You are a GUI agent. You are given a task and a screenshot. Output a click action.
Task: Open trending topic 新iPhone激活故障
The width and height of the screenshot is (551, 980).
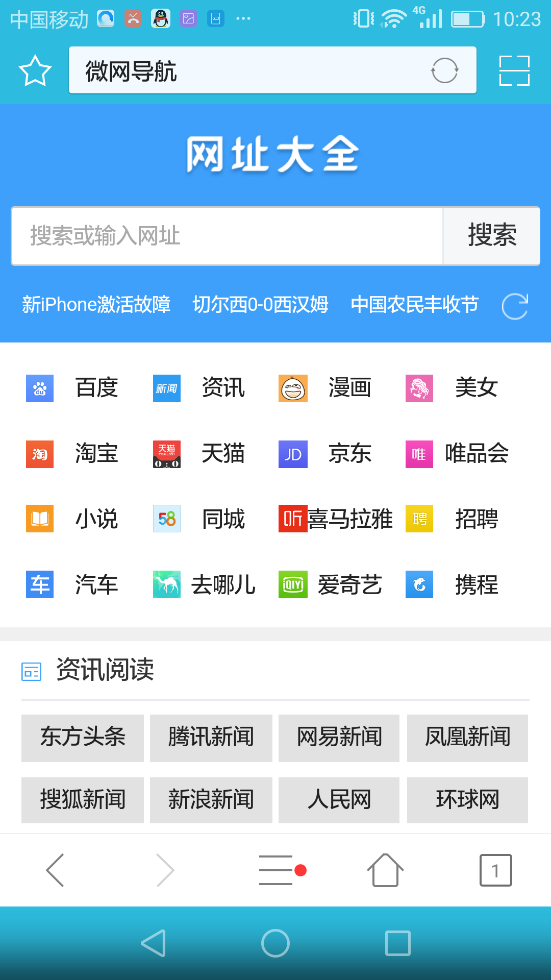tap(96, 305)
